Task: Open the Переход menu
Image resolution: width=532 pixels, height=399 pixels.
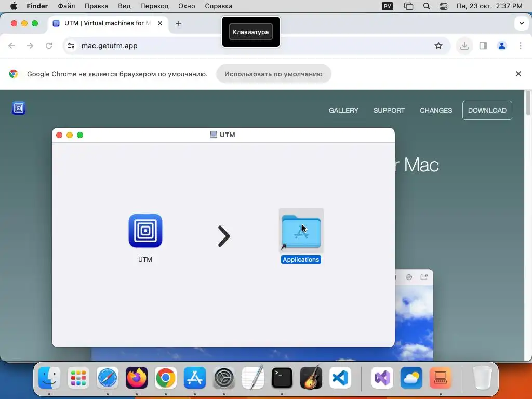Action: [154, 6]
